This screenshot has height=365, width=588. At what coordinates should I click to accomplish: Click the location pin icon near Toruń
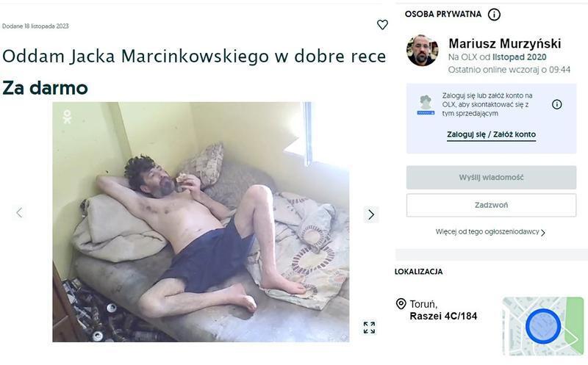401,303
